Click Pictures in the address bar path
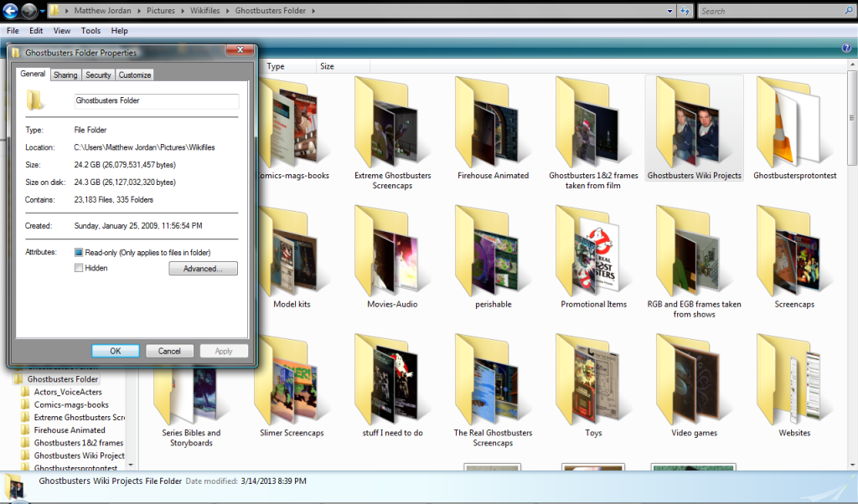The image size is (858, 504). 161,11
